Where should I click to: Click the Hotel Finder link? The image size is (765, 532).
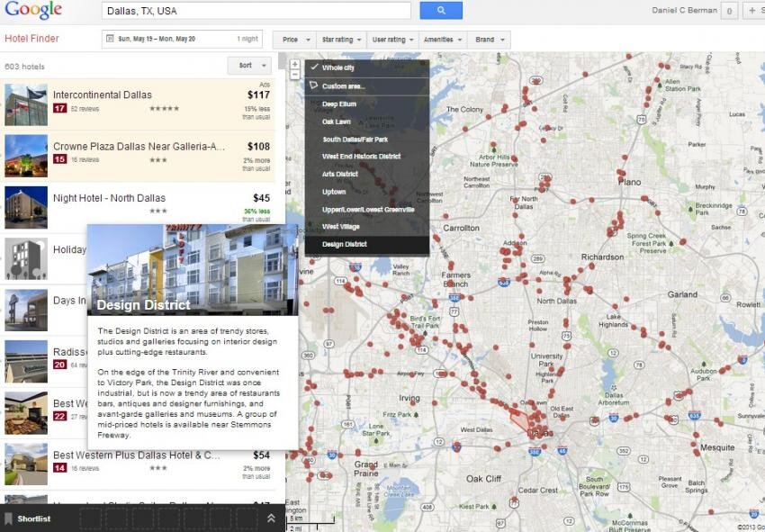[31, 39]
